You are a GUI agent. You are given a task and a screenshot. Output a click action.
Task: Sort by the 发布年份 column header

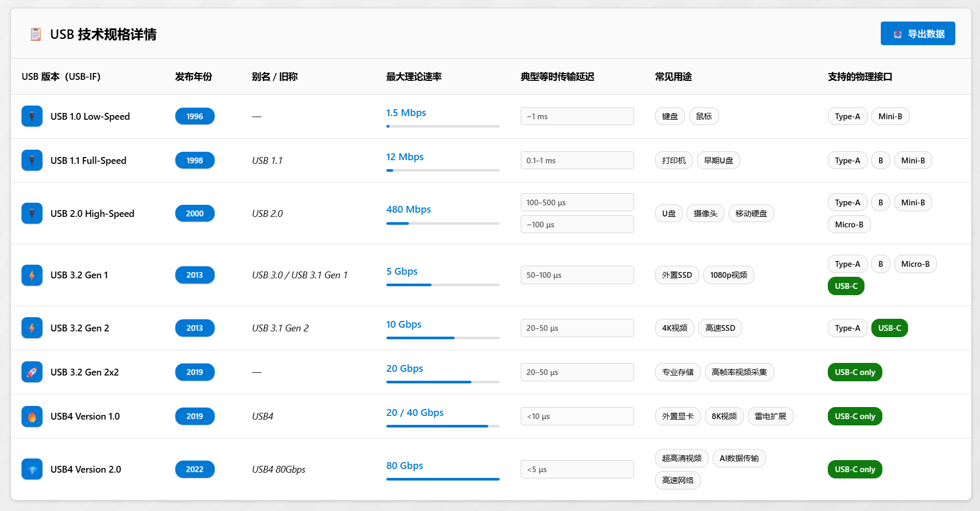click(194, 77)
